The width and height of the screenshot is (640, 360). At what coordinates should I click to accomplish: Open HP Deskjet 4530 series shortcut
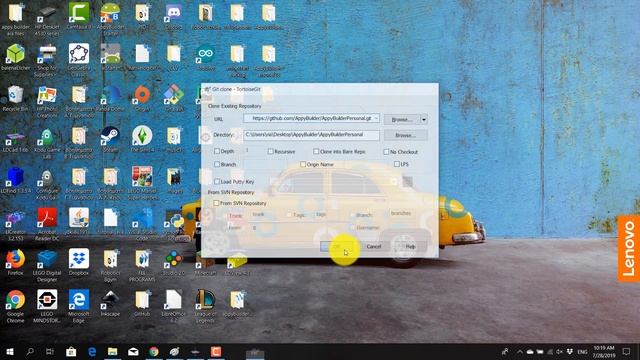(x=47, y=20)
